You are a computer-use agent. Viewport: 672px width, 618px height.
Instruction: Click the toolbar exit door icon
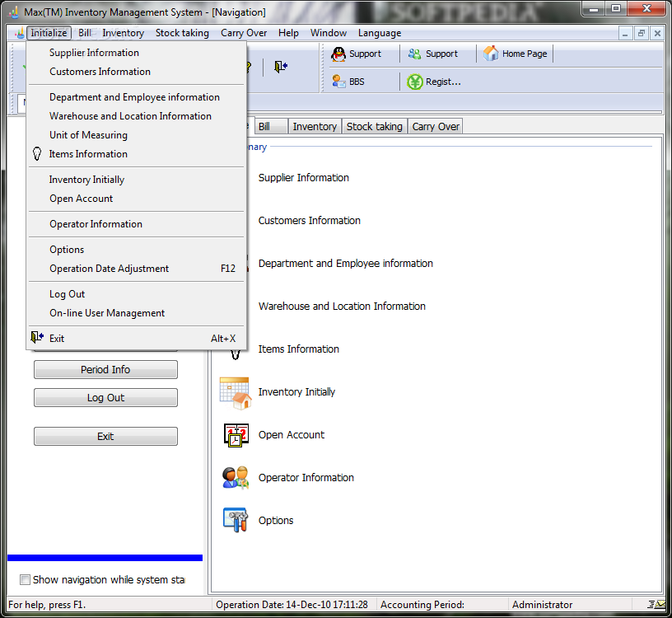[x=281, y=67]
